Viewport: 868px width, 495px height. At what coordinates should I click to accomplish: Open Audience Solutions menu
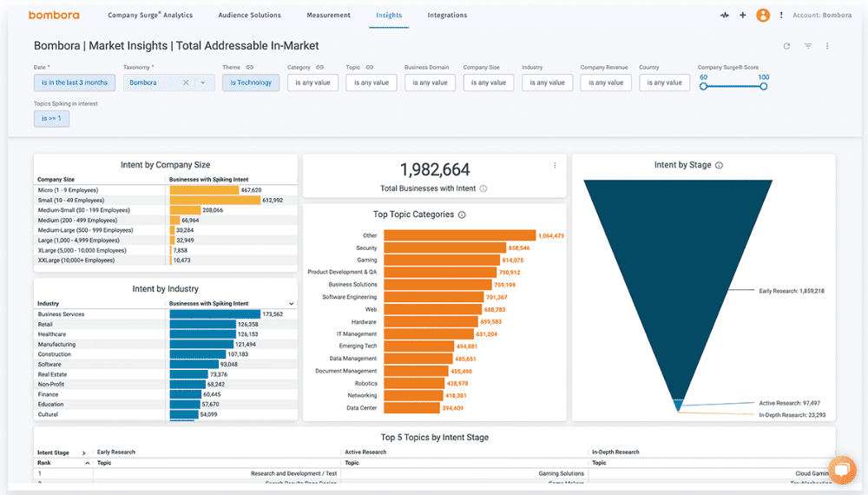(250, 15)
